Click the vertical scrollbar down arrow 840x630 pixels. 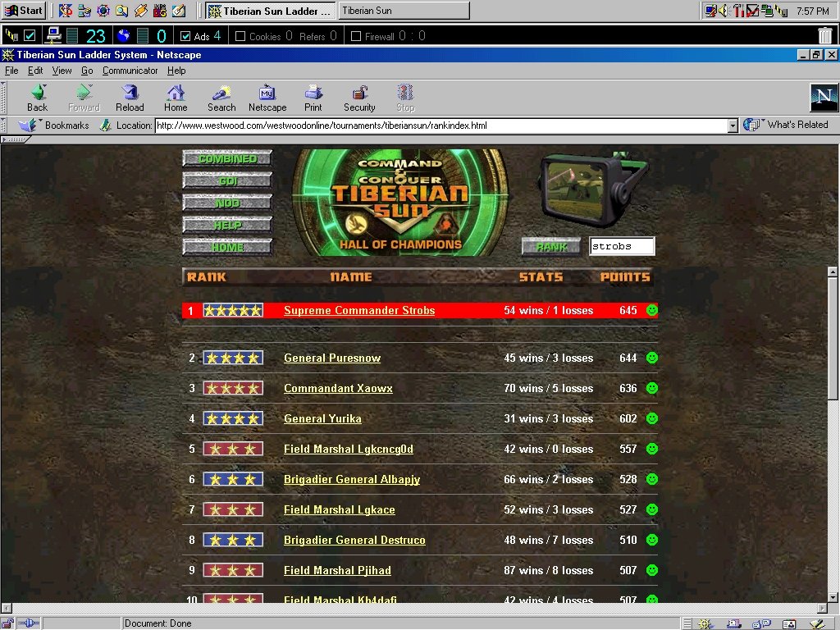click(x=833, y=597)
